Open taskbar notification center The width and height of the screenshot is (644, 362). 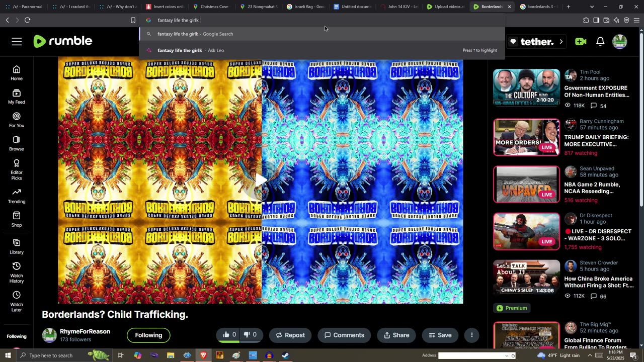[633, 355]
